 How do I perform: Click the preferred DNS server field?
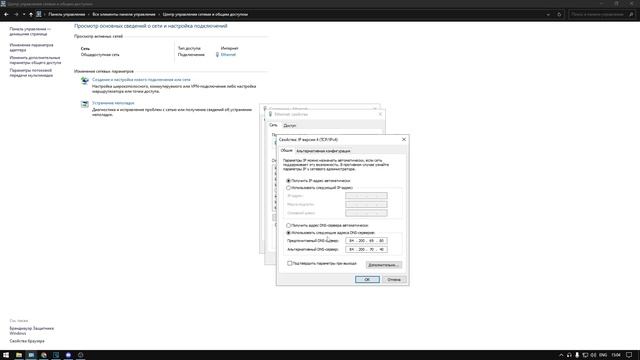[x=366, y=240]
